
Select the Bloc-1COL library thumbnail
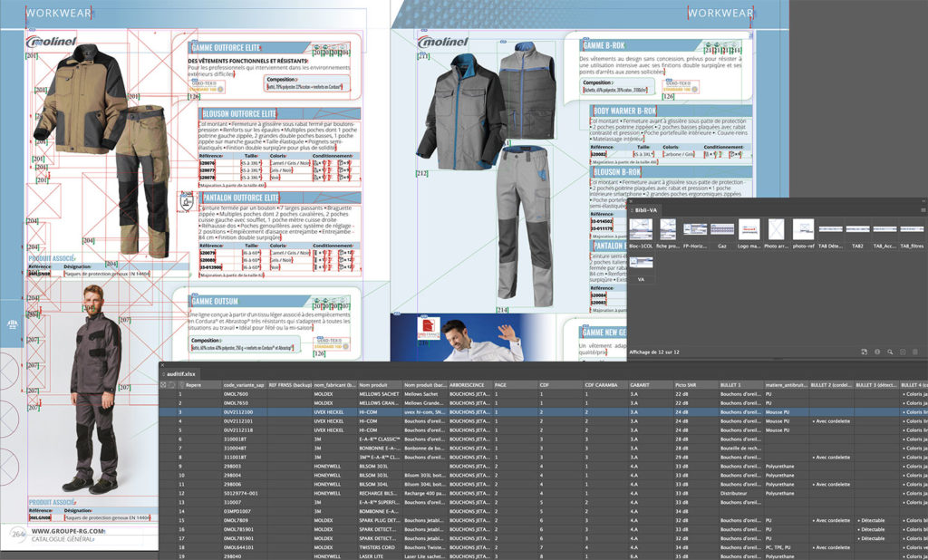pos(641,229)
